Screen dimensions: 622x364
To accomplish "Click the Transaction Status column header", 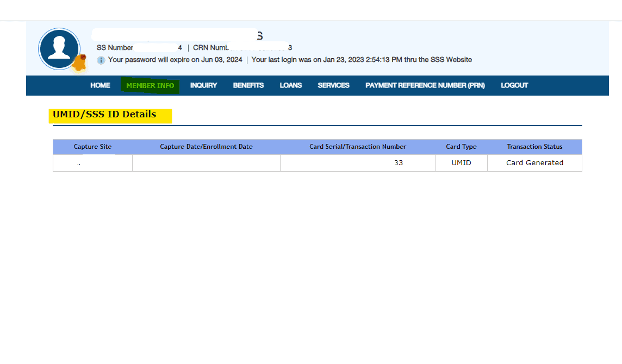I will pos(534,147).
